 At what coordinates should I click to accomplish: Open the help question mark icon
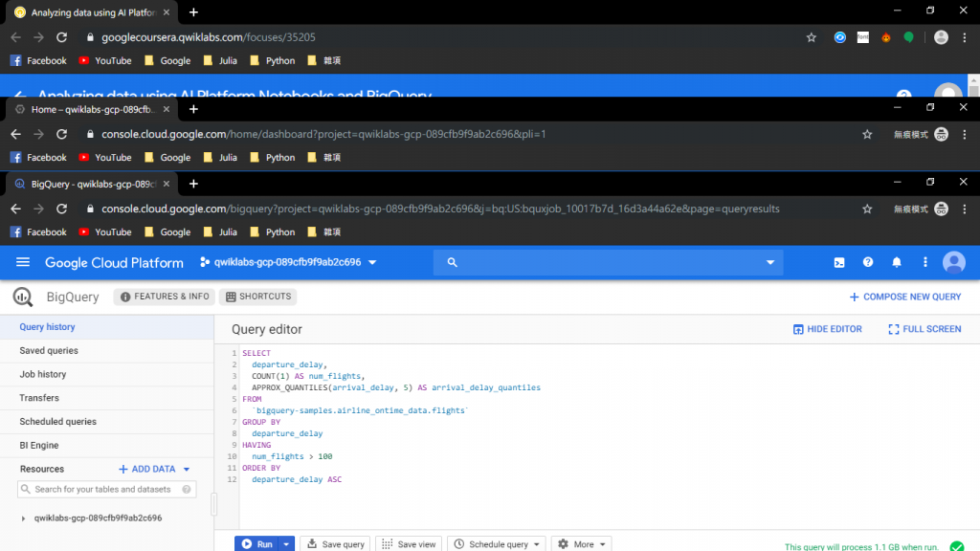point(868,262)
